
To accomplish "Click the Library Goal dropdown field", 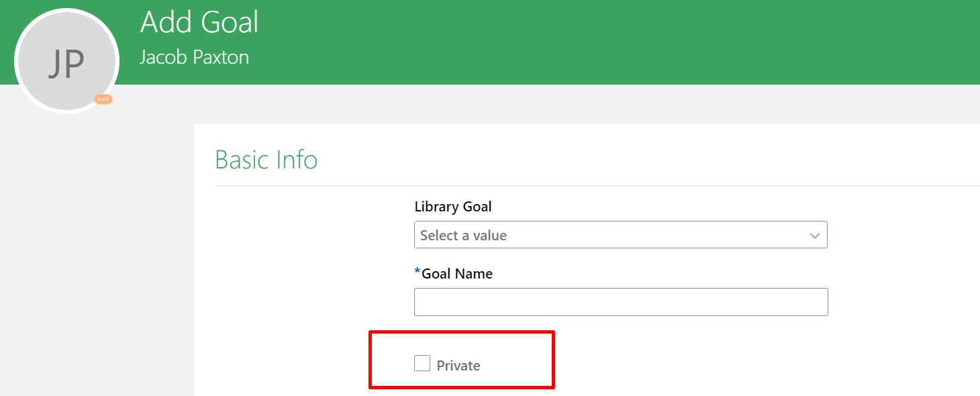I will click(621, 235).
